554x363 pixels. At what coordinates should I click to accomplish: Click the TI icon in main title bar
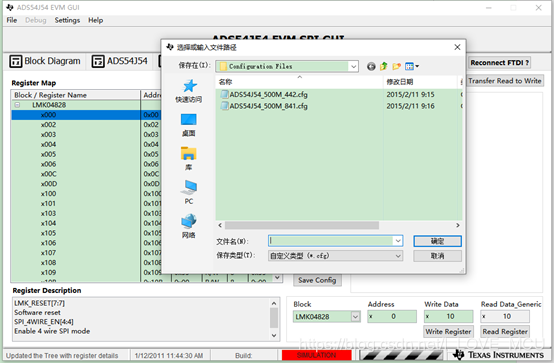pyautogui.click(x=10, y=7)
